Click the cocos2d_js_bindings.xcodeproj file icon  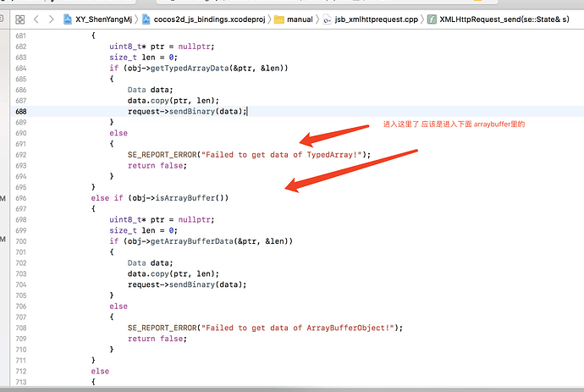(146, 19)
